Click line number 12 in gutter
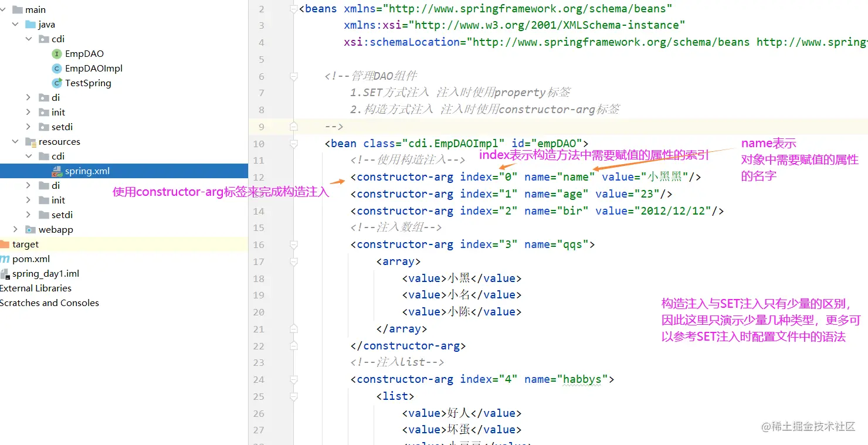The image size is (868, 445). 259,177
